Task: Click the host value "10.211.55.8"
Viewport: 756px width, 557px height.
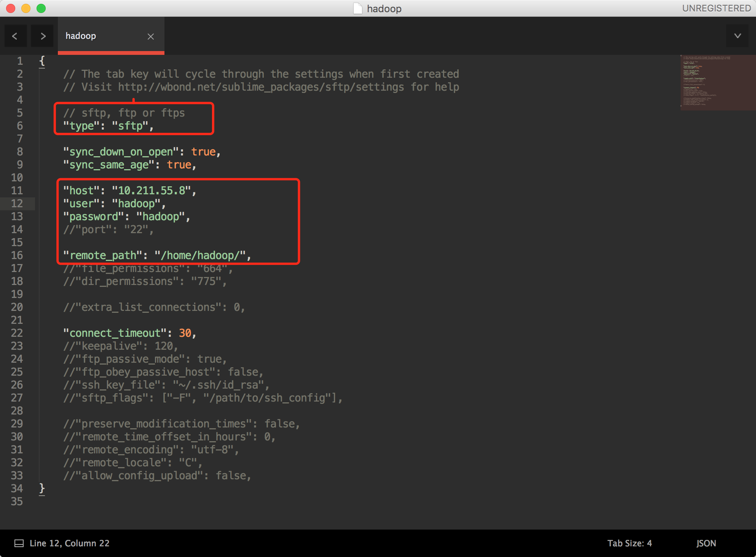Action: point(151,190)
